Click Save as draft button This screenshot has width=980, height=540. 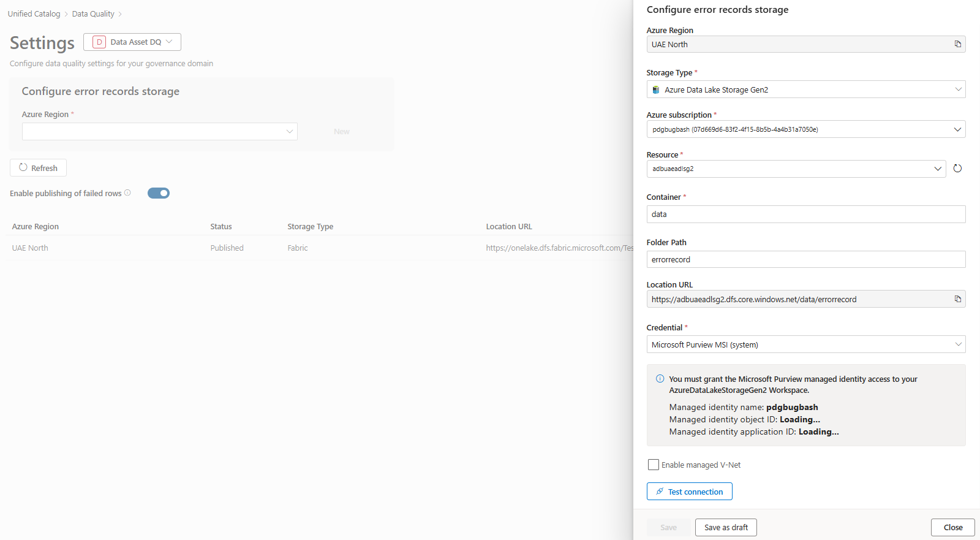(726, 527)
